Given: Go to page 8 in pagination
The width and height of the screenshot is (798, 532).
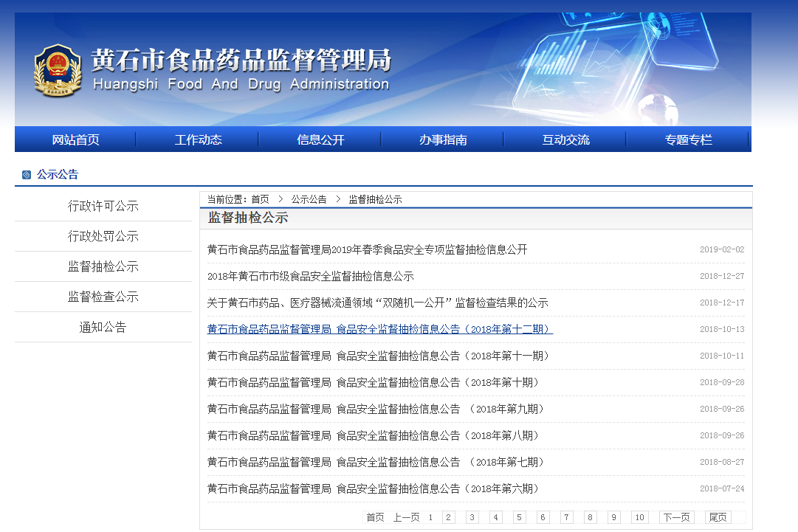Looking at the screenshot, I should (x=591, y=517).
